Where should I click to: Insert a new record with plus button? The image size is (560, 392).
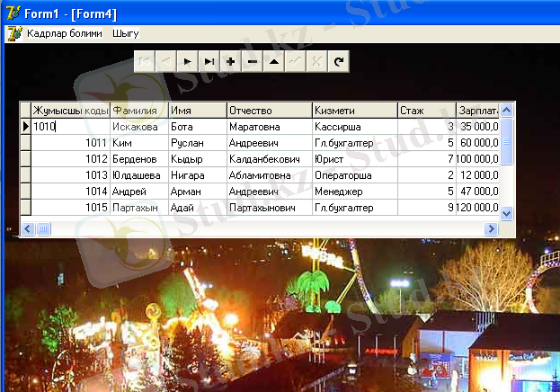(x=231, y=61)
